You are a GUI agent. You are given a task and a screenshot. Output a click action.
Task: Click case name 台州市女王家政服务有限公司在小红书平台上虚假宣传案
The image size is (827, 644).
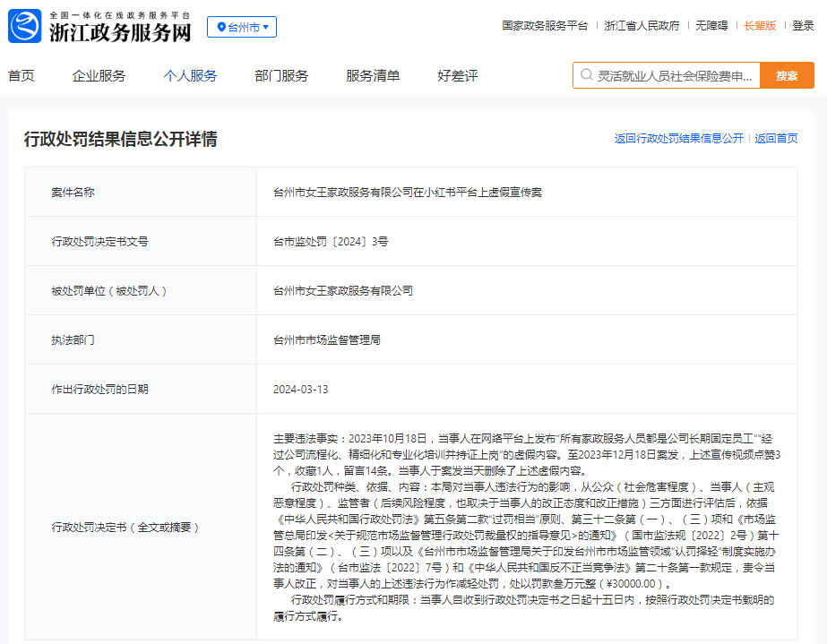tap(407, 192)
